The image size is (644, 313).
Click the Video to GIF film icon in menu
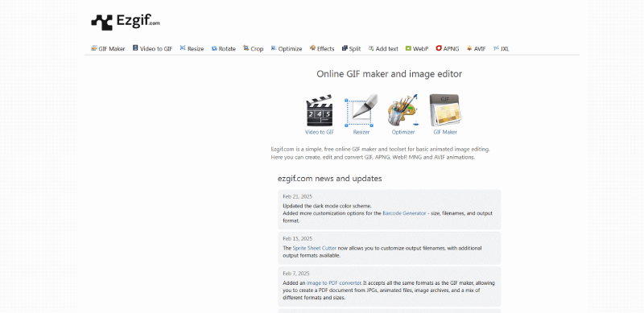point(135,48)
